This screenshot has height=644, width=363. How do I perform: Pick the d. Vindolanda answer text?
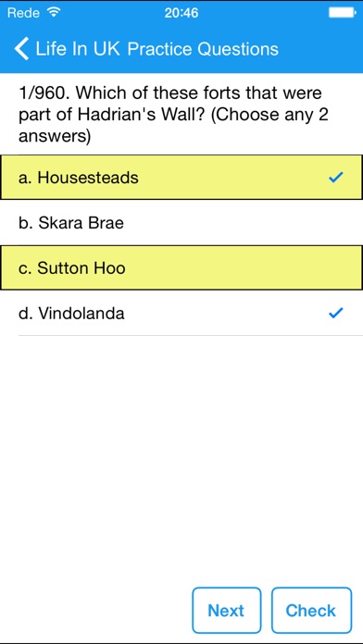(x=71, y=314)
